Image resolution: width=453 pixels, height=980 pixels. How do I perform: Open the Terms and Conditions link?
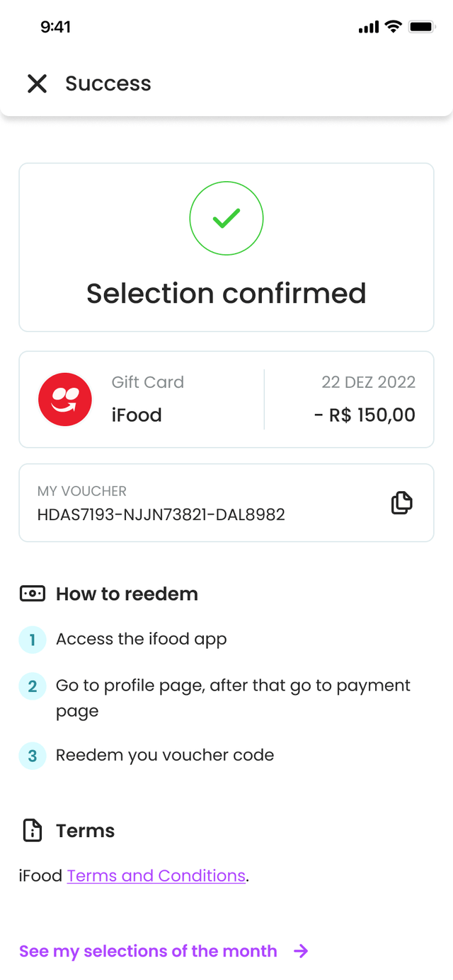tap(156, 876)
